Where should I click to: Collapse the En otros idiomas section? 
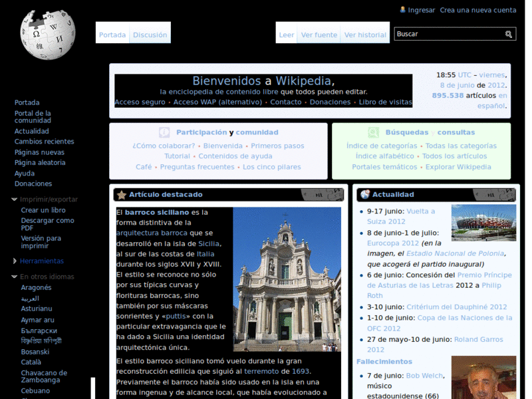pos(14,277)
